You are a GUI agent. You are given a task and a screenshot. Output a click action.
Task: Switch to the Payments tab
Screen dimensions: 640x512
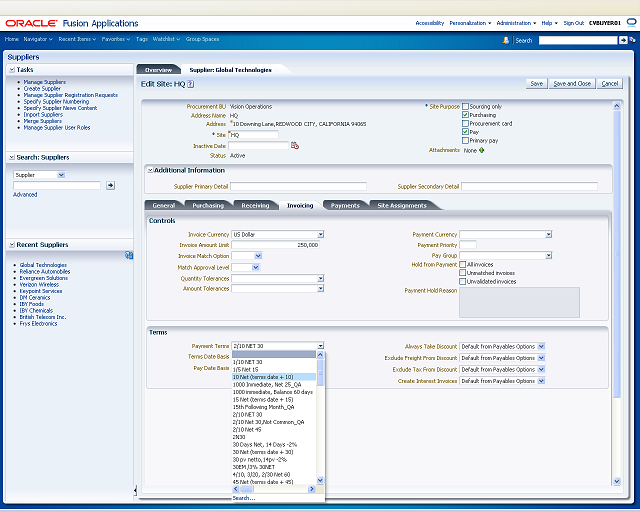[x=345, y=205]
